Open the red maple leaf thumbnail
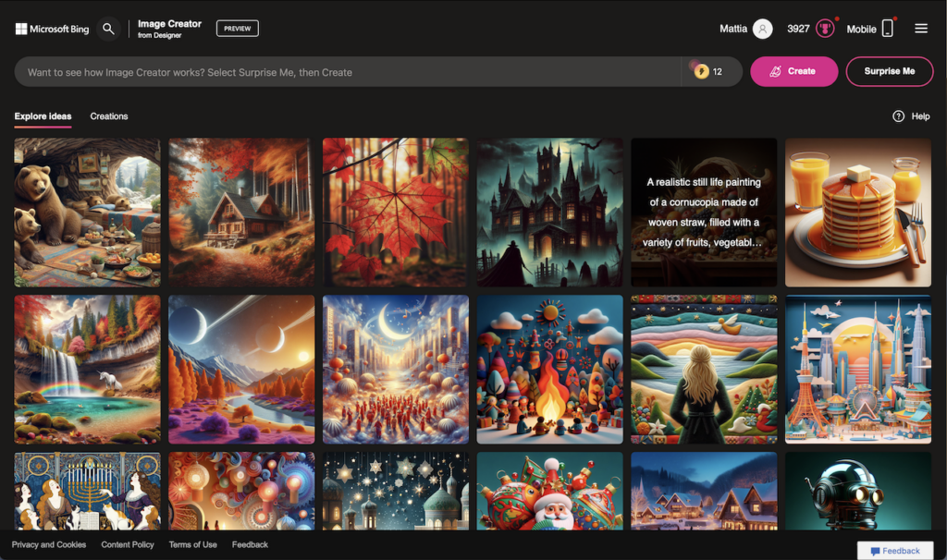947x560 pixels. [395, 213]
